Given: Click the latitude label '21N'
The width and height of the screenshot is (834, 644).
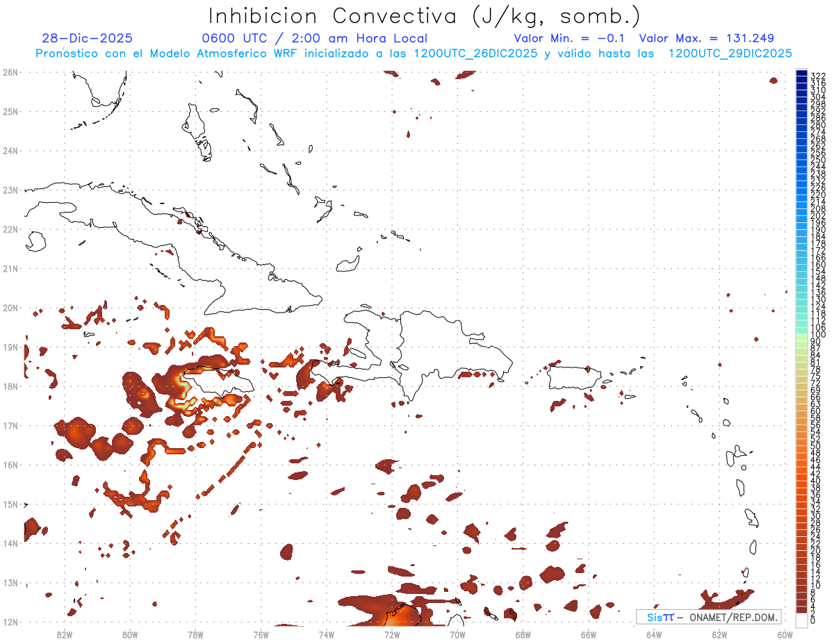Looking at the screenshot, I should [10, 268].
